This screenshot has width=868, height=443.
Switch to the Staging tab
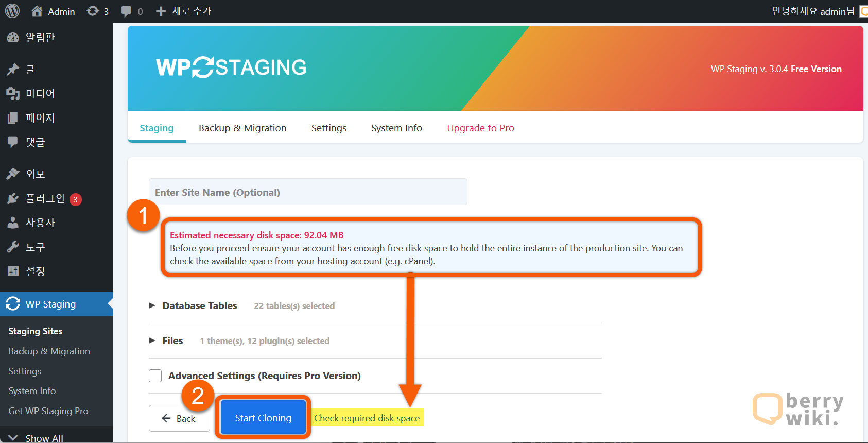157,128
